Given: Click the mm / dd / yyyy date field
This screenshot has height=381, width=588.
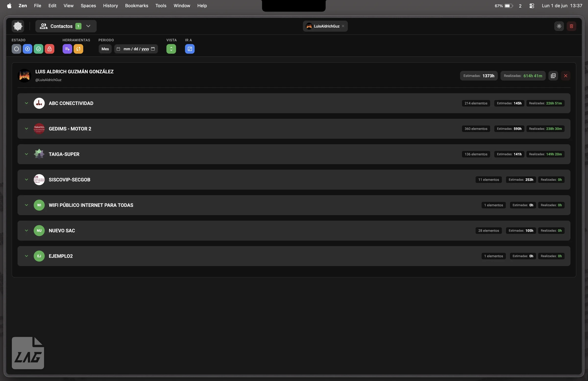Looking at the screenshot, I should pyautogui.click(x=136, y=49).
